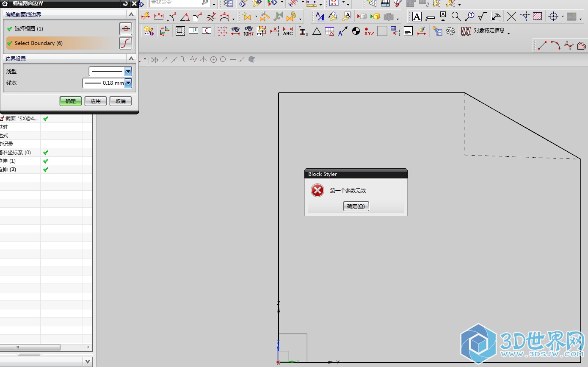Click the target-with-leader symbol icon

tap(456, 17)
